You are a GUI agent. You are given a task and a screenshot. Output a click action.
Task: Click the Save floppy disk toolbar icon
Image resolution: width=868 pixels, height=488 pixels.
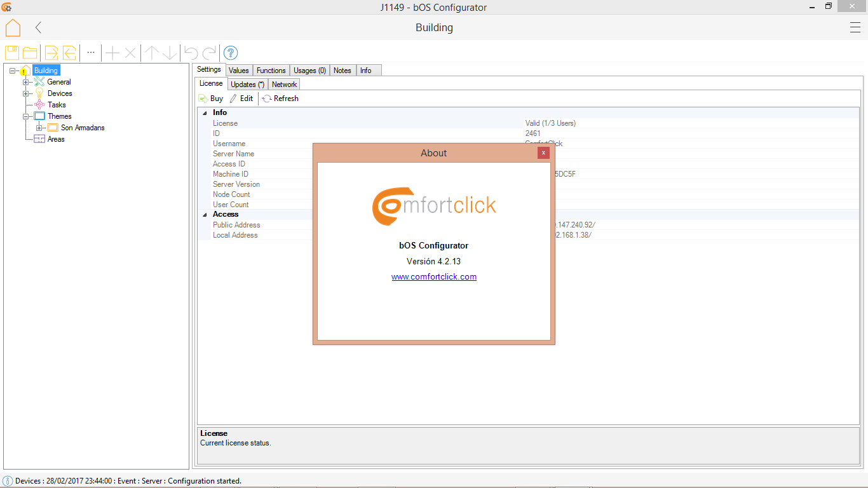pos(12,53)
